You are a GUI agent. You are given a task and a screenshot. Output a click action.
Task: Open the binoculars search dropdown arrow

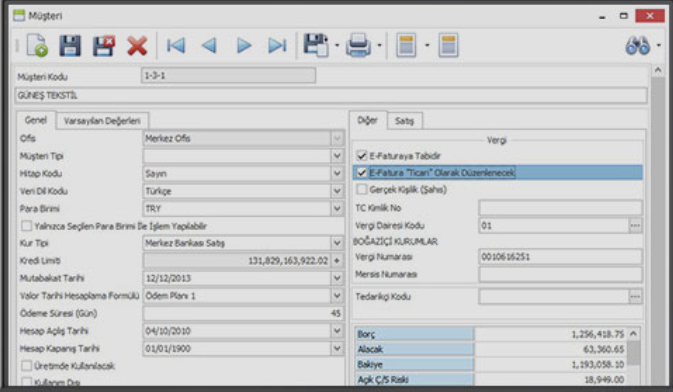[659, 46]
